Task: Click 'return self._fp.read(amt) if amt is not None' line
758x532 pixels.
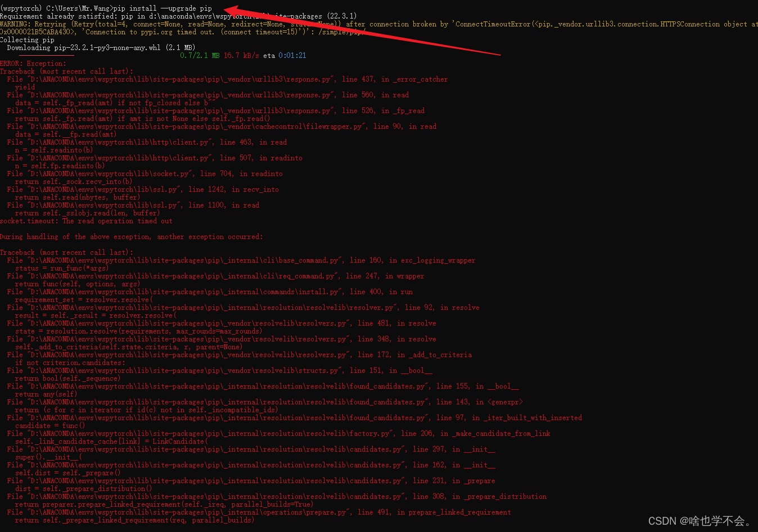Action: (x=143, y=119)
